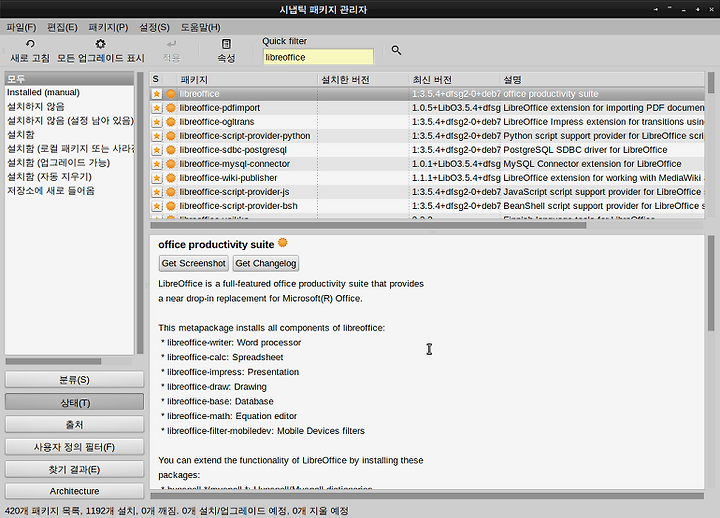The image size is (720, 518).
Task: Click the Reload (새로 고침) toolbar icon
Action: 30,44
